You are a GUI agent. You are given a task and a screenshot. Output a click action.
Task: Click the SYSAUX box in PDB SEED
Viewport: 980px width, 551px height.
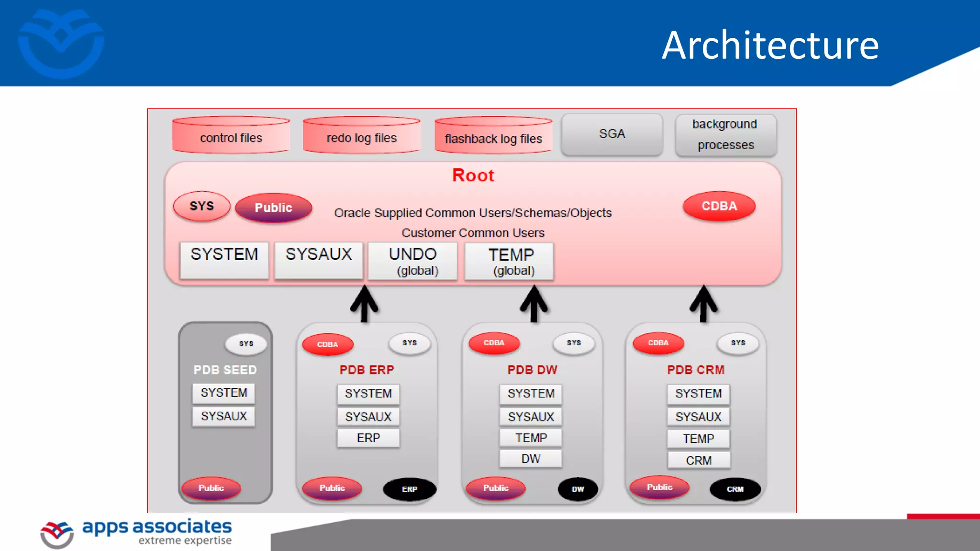[224, 416]
